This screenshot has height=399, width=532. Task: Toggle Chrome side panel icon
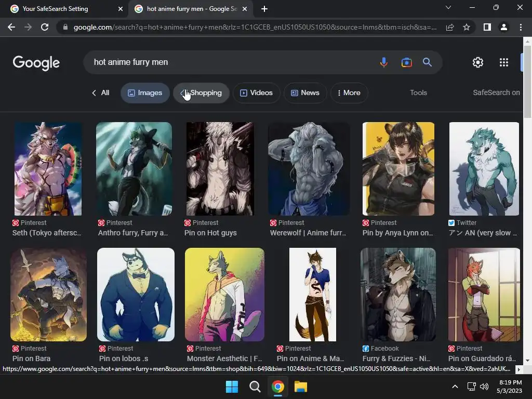click(x=487, y=27)
